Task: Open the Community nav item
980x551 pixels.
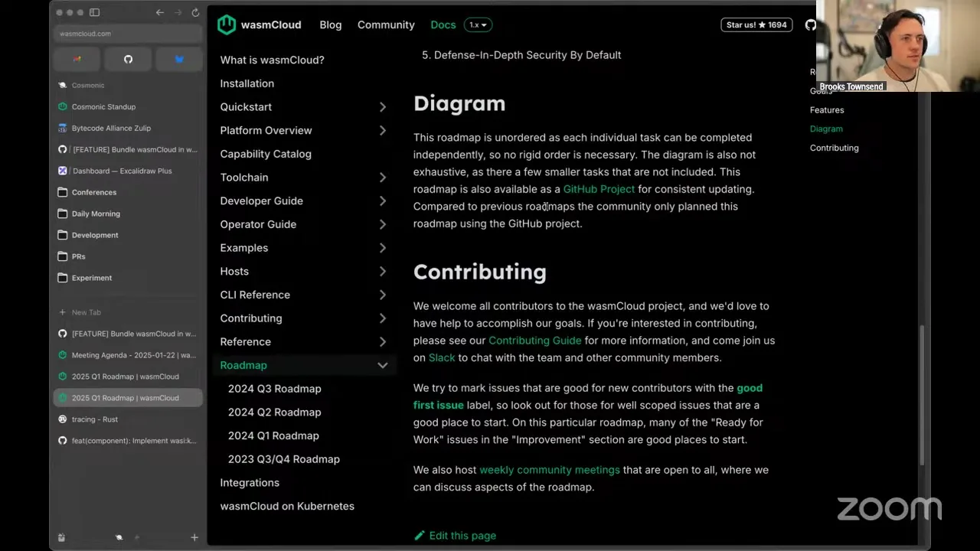Action: (x=386, y=25)
